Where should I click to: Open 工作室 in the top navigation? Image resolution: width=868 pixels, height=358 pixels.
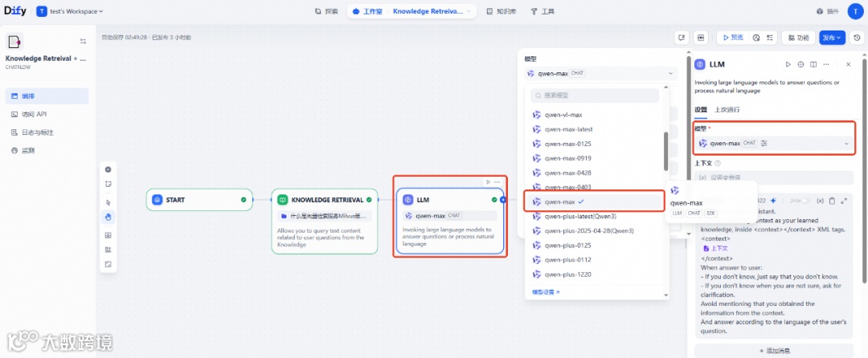[x=368, y=11]
